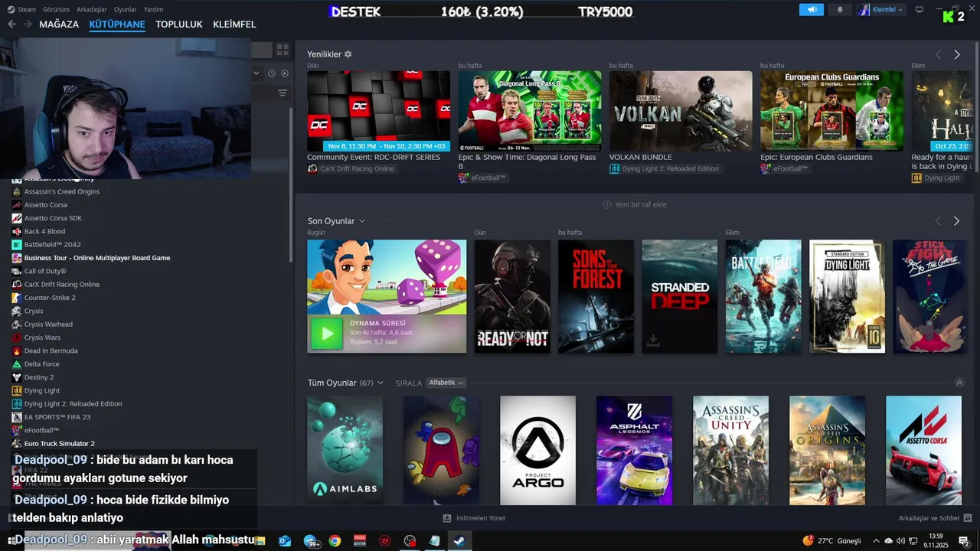The height and width of the screenshot is (551, 980).
Task: Click the Destiny 2 list icon
Action: (x=17, y=377)
